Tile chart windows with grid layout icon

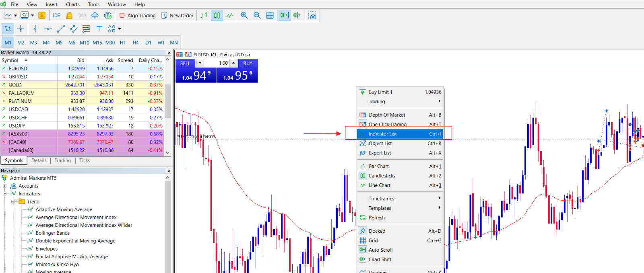[270, 15]
